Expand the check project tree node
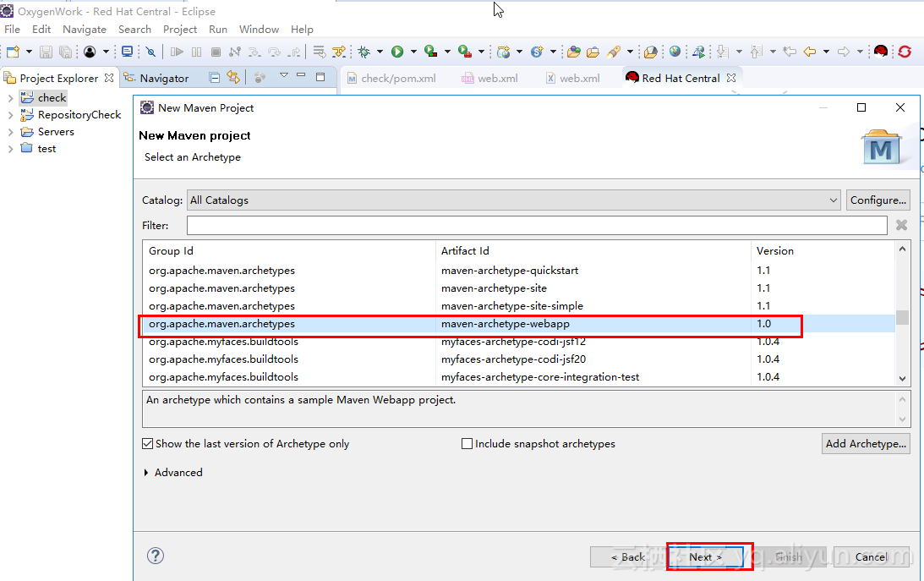The image size is (924, 581). coord(10,98)
